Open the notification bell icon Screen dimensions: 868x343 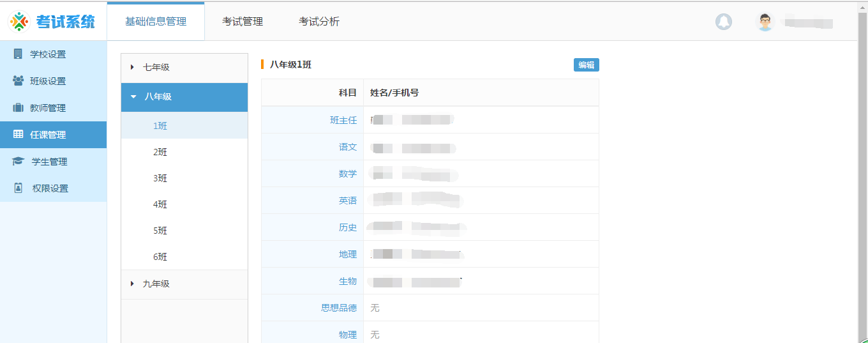(x=723, y=22)
